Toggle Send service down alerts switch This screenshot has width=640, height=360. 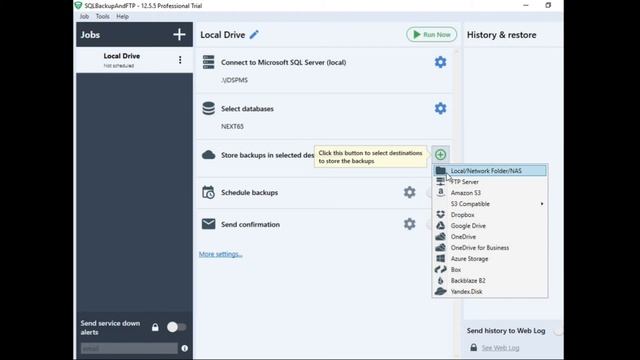click(176, 327)
